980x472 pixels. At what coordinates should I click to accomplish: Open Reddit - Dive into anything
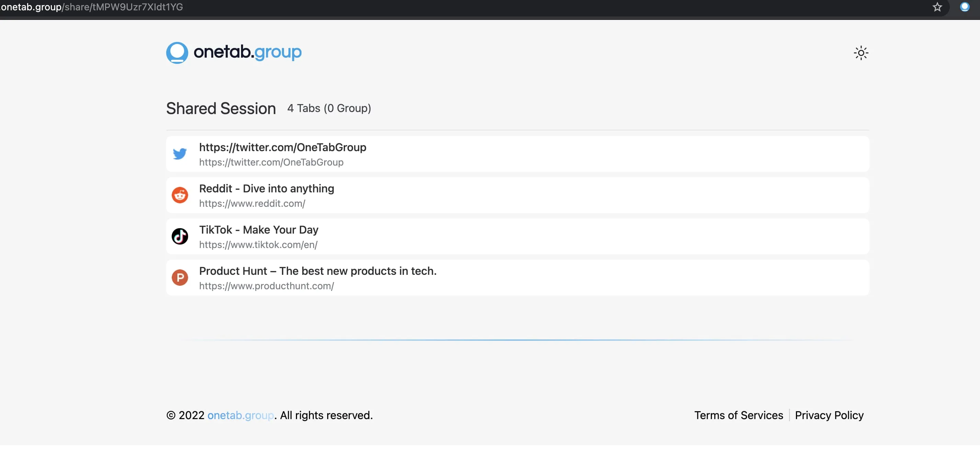coord(266,188)
